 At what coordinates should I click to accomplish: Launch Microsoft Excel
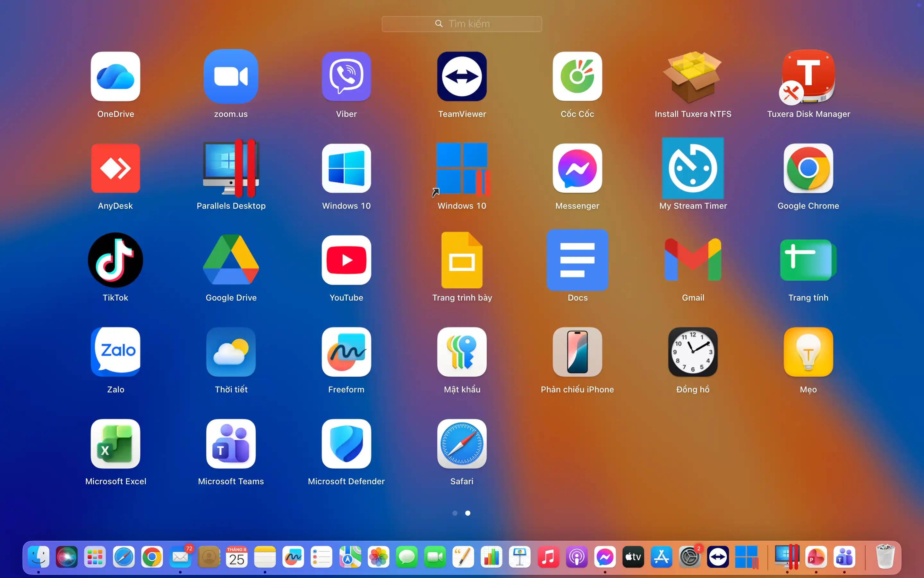pos(115,443)
